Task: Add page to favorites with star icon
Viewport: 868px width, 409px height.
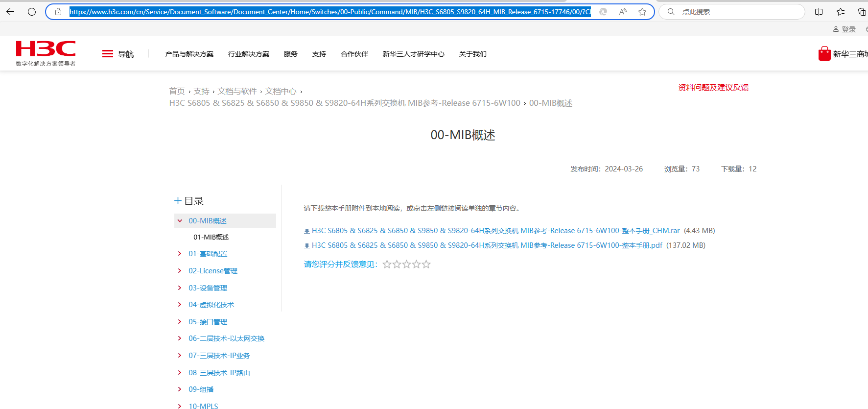Action: pyautogui.click(x=642, y=12)
